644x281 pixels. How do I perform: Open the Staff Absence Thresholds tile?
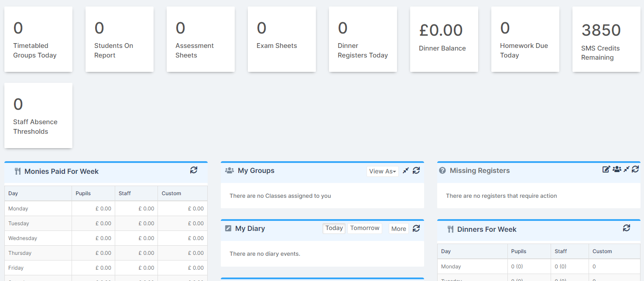tap(38, 115)
